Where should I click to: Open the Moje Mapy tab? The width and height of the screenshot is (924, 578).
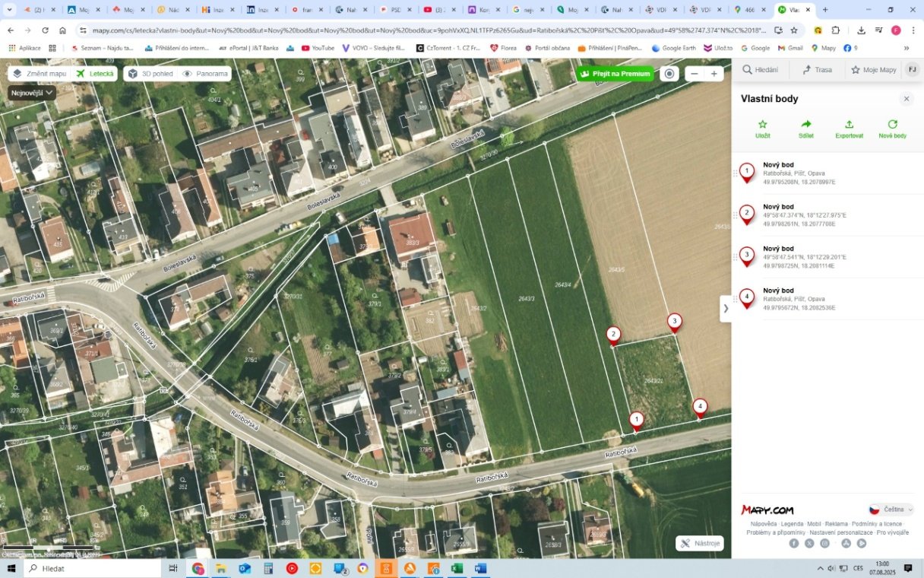coord(873,70)
